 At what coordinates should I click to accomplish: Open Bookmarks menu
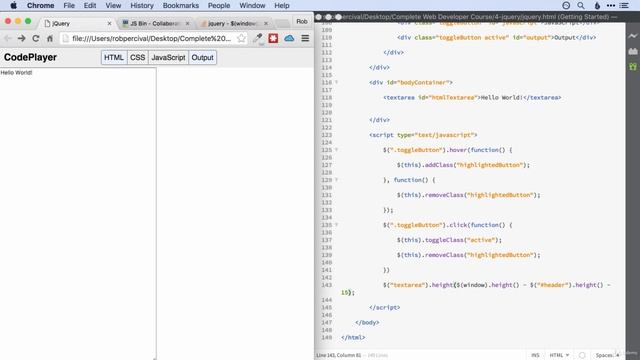pyautogui.click(x=180, y=5)
